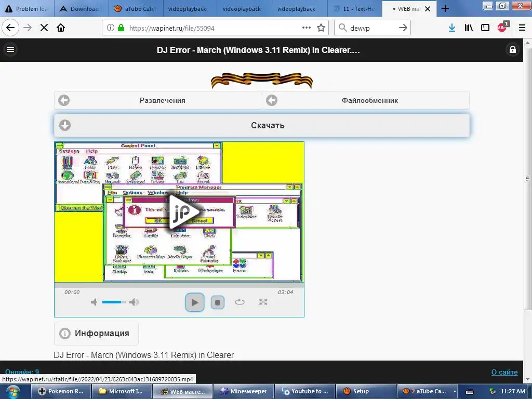
Task: Show site information icon in address bar
Action: coord(110,28)
